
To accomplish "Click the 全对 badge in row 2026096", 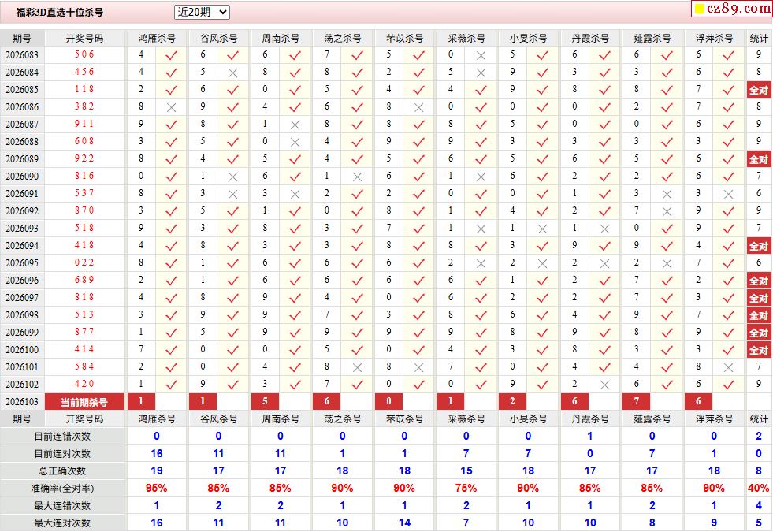I will click(759, 281).
